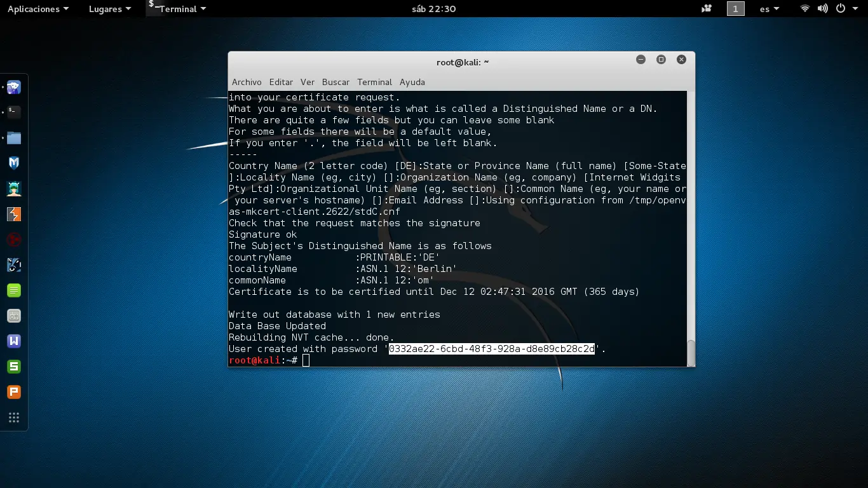Click the 'Data Base Updated' line
The width and height of the screenshot is (868, 488).
pos(277,326)
